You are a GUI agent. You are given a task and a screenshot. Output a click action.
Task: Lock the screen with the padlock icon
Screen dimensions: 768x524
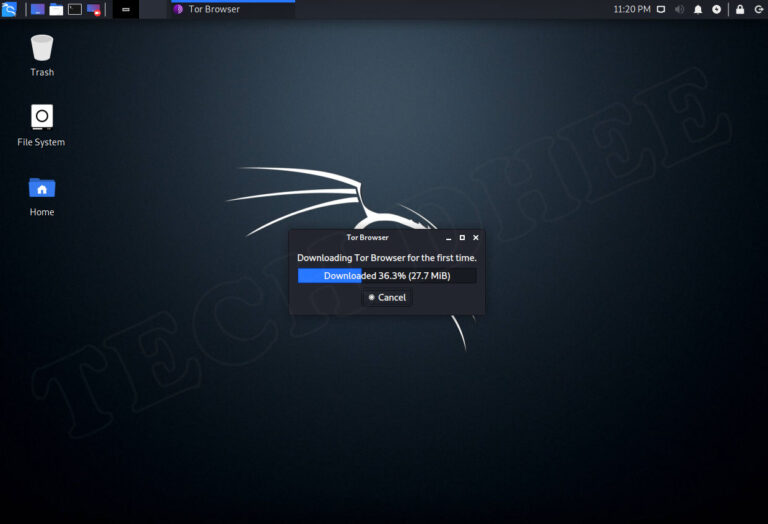740,9
